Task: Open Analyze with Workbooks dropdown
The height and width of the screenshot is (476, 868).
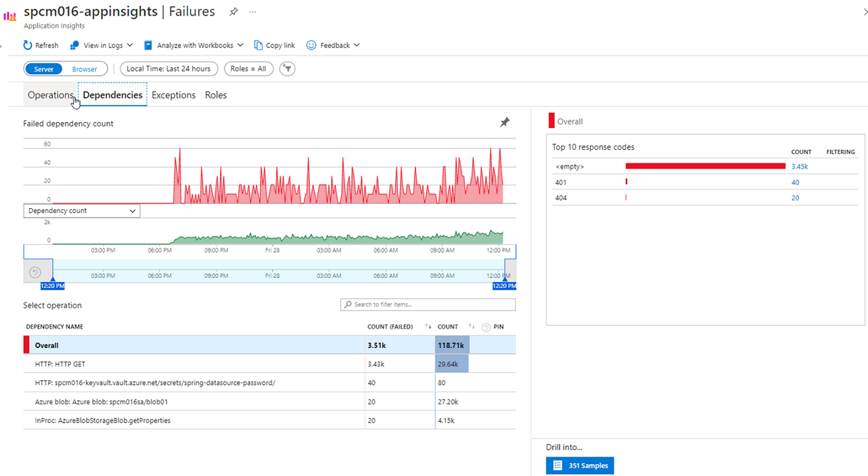Action: pos(194,45)
